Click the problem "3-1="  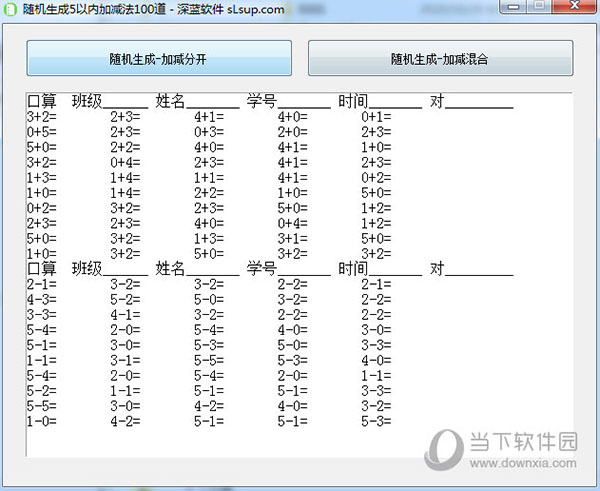(125, 360)
